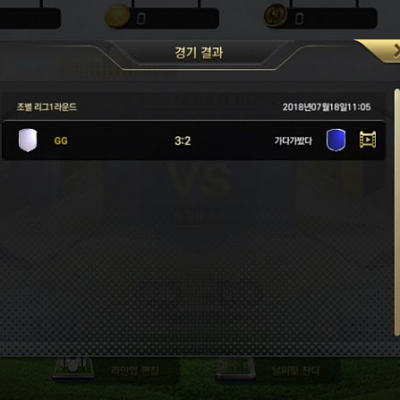Click the leftmost dark currency field at top
Image resolution: width=400 pixels, height=400 pixels.
click(x=30, y=18)
